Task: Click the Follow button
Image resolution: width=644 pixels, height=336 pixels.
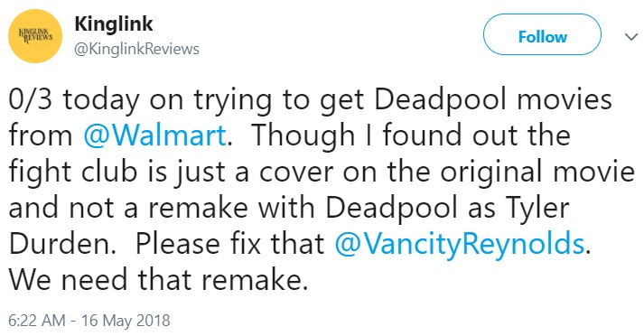Action: [x=542, y=36]
